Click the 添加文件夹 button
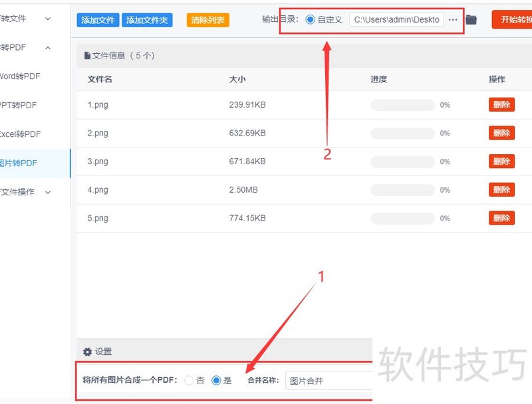The image size is (532, 404). [148, 19]
